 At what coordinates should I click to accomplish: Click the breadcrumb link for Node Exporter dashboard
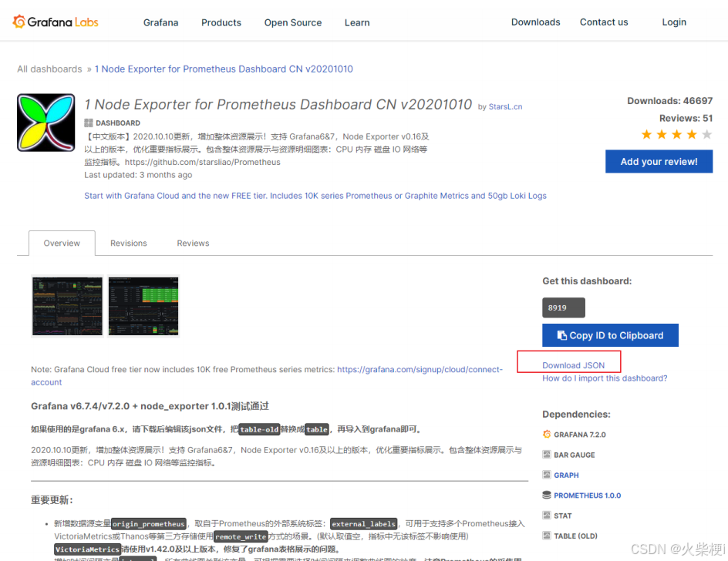[224, 69]
